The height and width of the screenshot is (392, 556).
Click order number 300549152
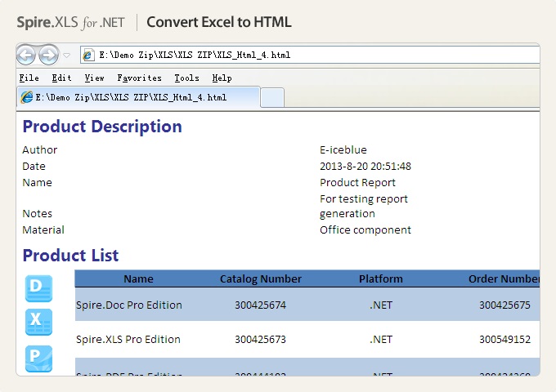pyautogui.click(x=505, y=339)
